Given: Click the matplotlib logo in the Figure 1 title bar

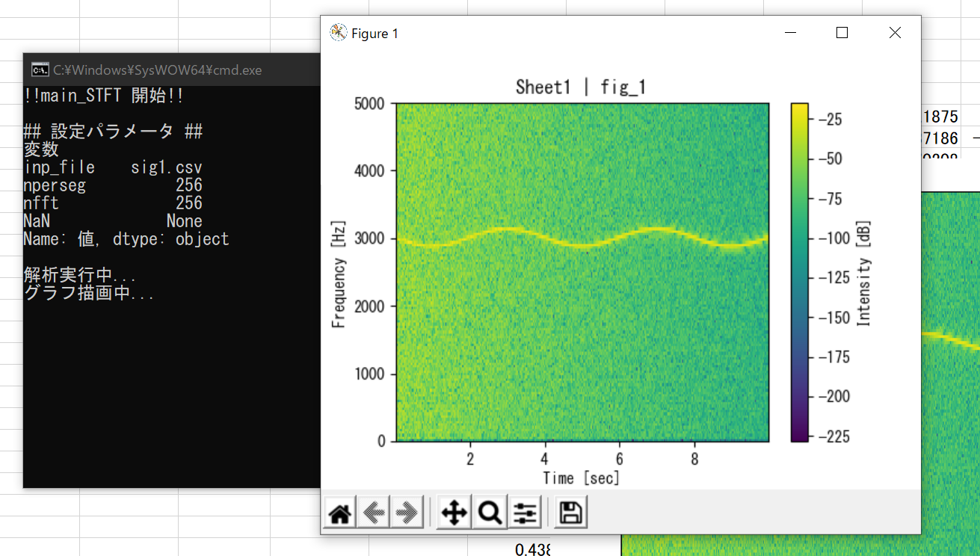Looking at the screenshot, I should point(338,33).
